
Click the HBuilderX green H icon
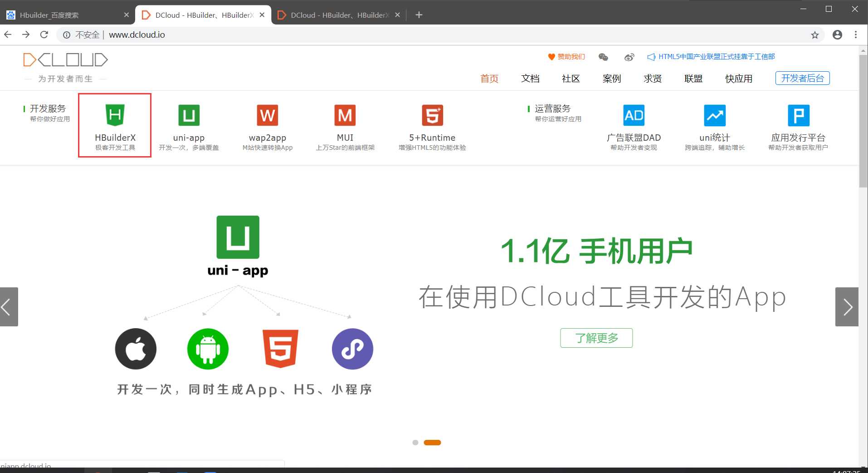point(115,115)
